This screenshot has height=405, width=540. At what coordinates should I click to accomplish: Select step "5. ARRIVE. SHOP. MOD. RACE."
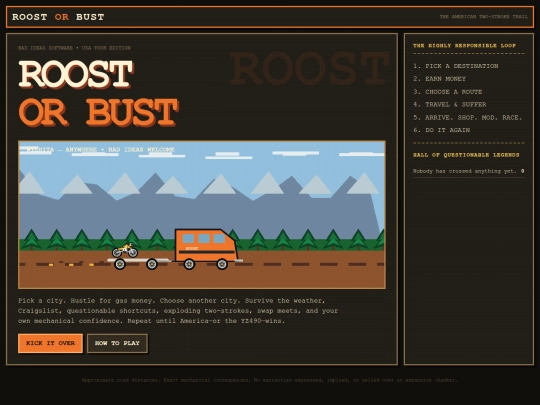(x=468, y=117)
